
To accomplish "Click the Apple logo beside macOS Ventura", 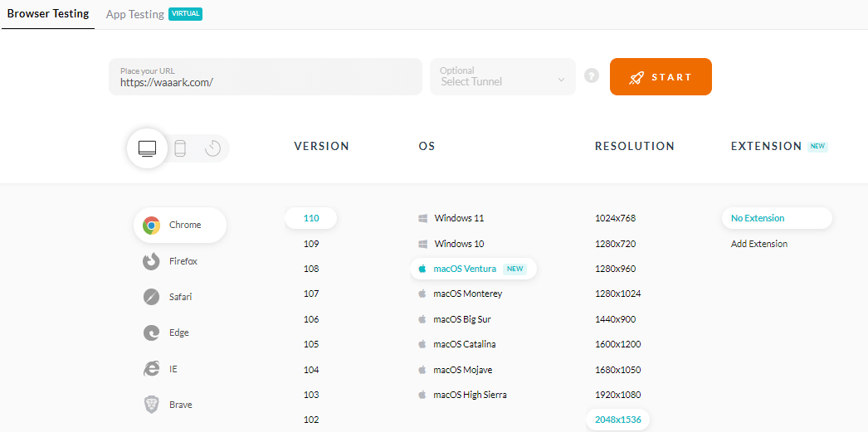I will pos(422,269).
